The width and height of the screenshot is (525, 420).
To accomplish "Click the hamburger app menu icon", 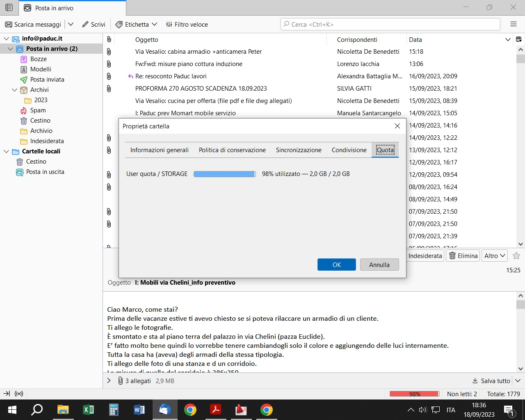I will click(x=513, y=24).
